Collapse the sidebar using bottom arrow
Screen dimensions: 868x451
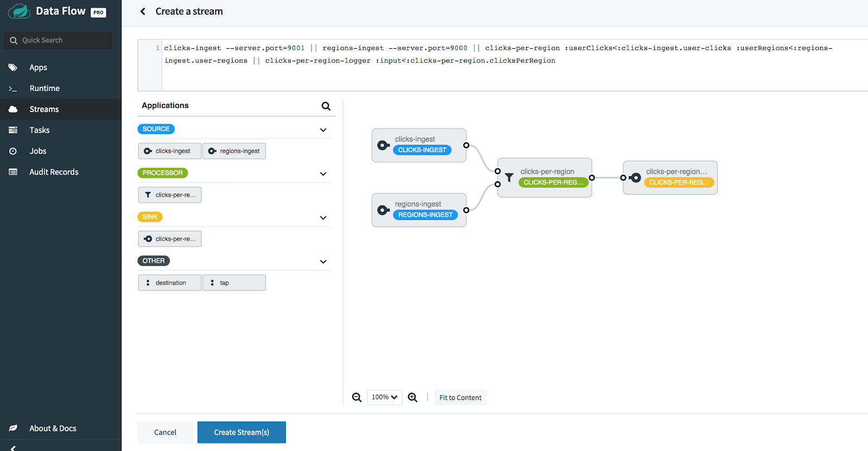(13, 448)
